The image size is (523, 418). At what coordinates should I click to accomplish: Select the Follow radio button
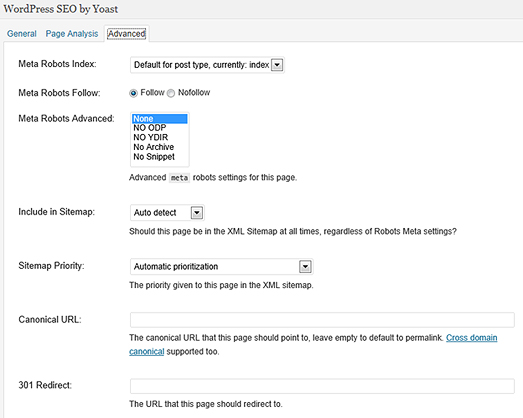coord(133,93)
